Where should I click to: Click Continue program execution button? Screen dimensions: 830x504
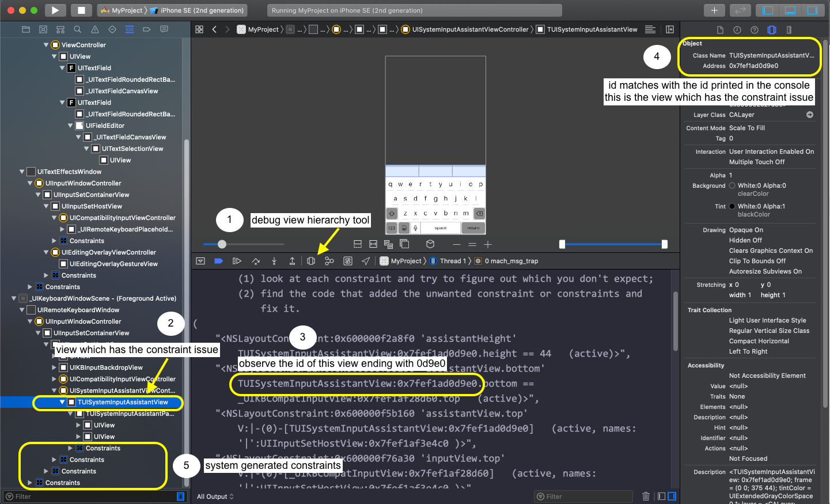pyautogui.click(x=237, y=261)
